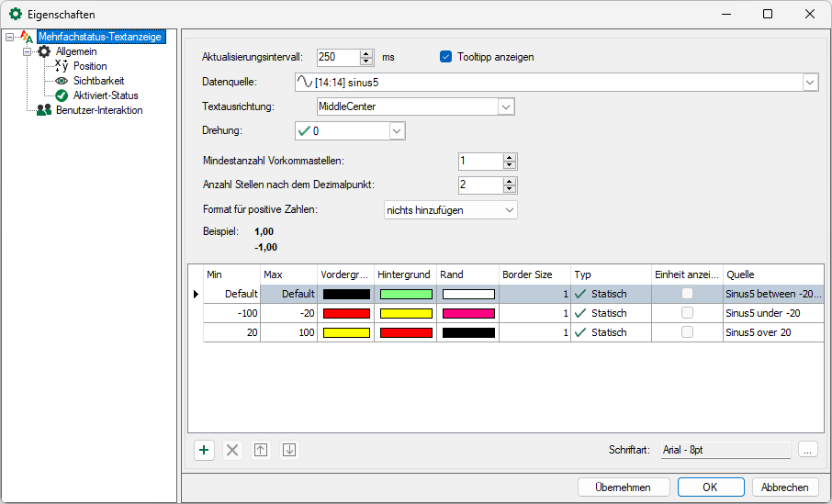Select the Position tree item
The width and height of the screenshot is (832, 504).
coord(90,66)
